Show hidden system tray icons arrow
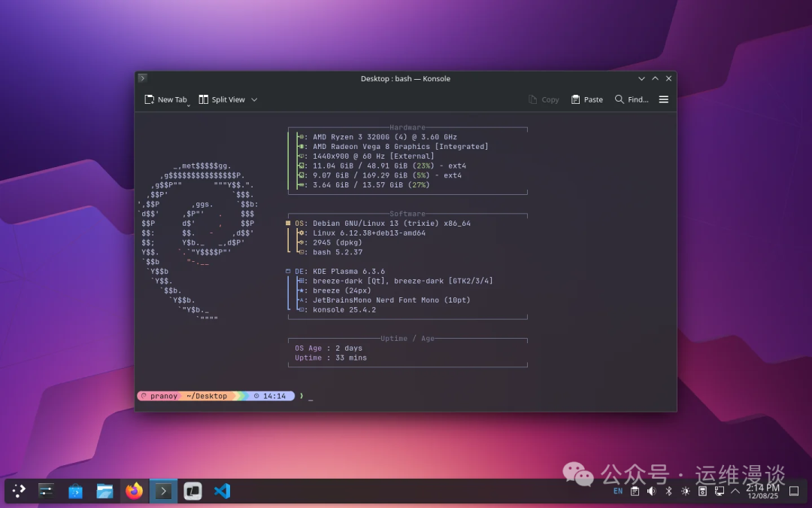Viewport: 812px width, 508px height. click(x=735, y=491)
